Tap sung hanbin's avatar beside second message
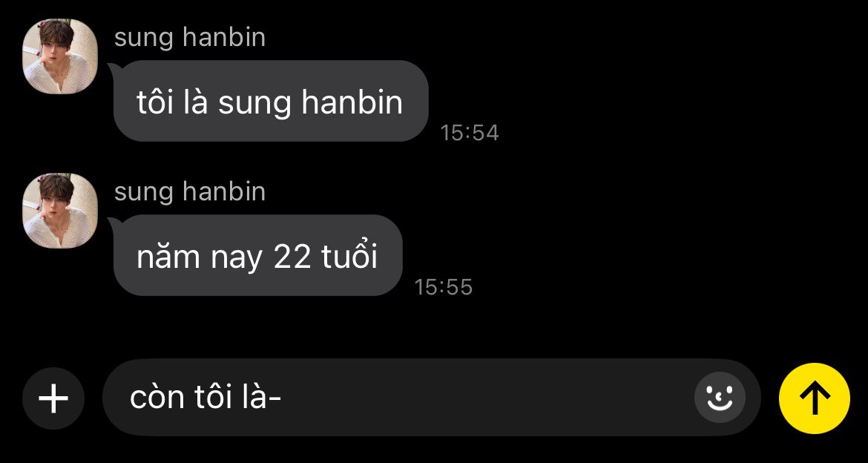The width and height of the screenshot is (868, 463). tap(60, 211)
